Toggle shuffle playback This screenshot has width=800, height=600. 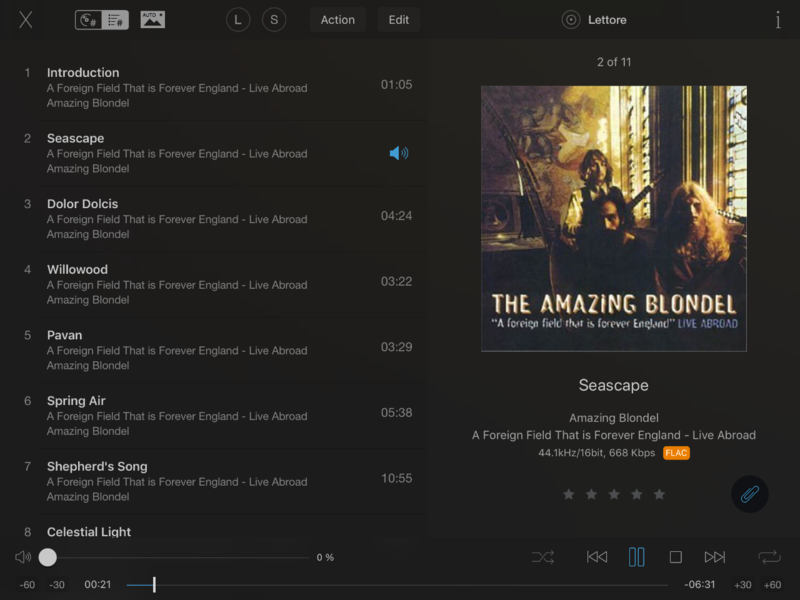click(x=543, y=557)
